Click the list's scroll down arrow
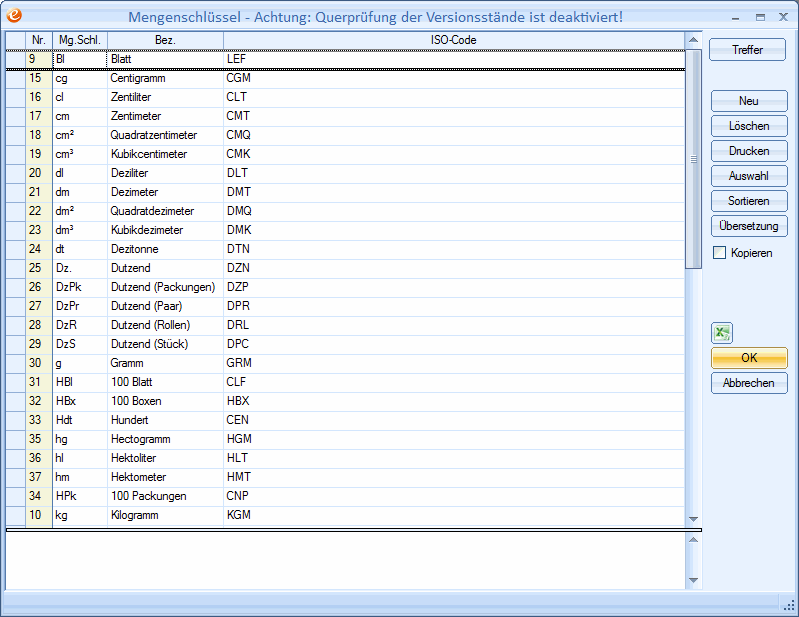The width and height of the screenshot is (799, 617). point(693,519)
